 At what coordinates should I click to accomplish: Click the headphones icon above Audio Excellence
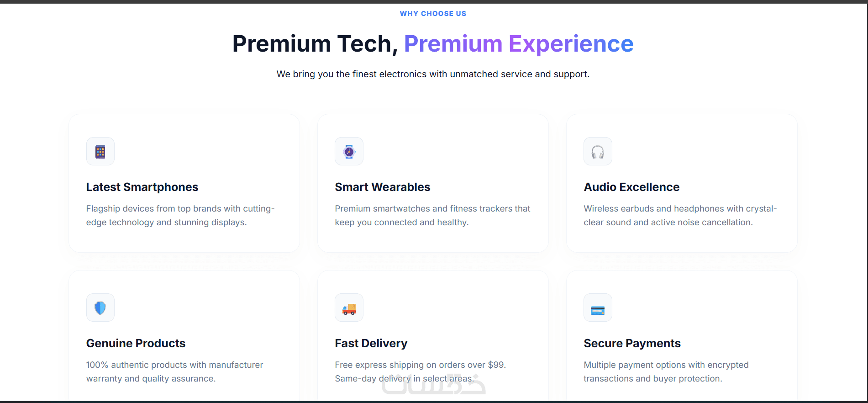[x=598, y=152]
